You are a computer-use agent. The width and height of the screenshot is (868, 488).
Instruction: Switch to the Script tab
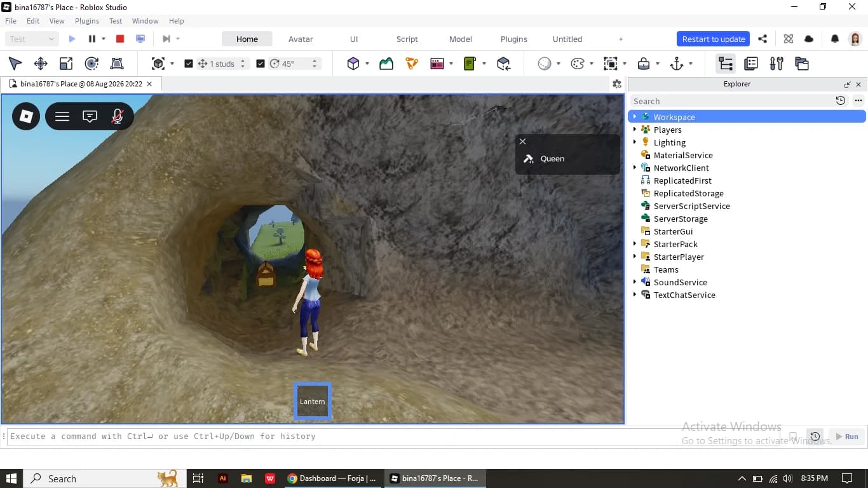coord(407,39)
